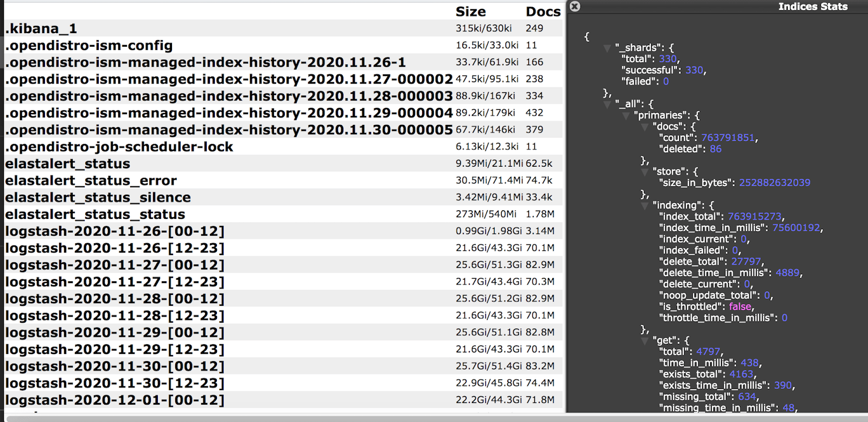
Task: Click size cell 315ki/630ki
Action: tap(484, 28)
